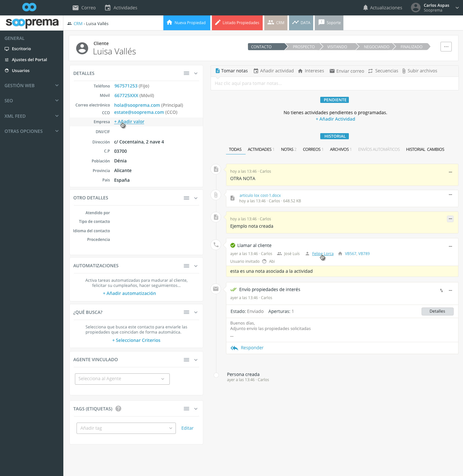
Task: Open the help icon next to TAGS (ETIQUETAS)
Action: coord(118,409)
